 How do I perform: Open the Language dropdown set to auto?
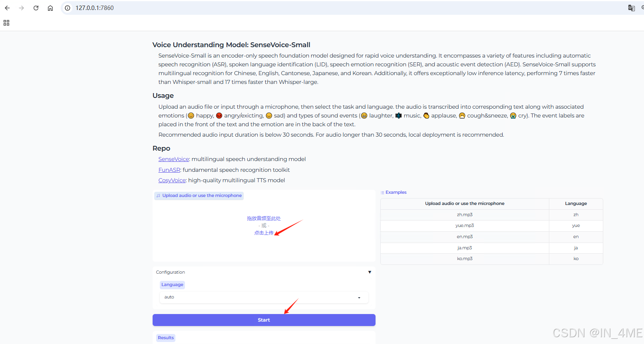click(x=264, y=297)
